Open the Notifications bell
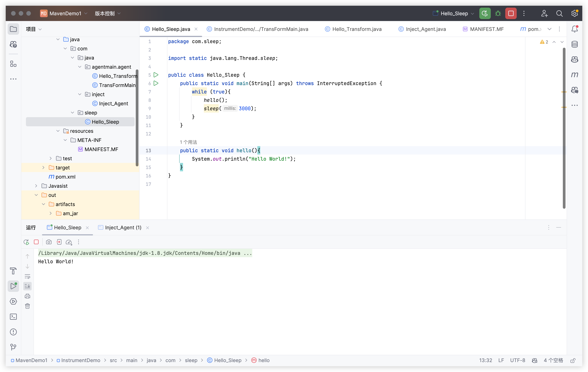The width and height of the screenshot is (588, 372). point(575,29)
